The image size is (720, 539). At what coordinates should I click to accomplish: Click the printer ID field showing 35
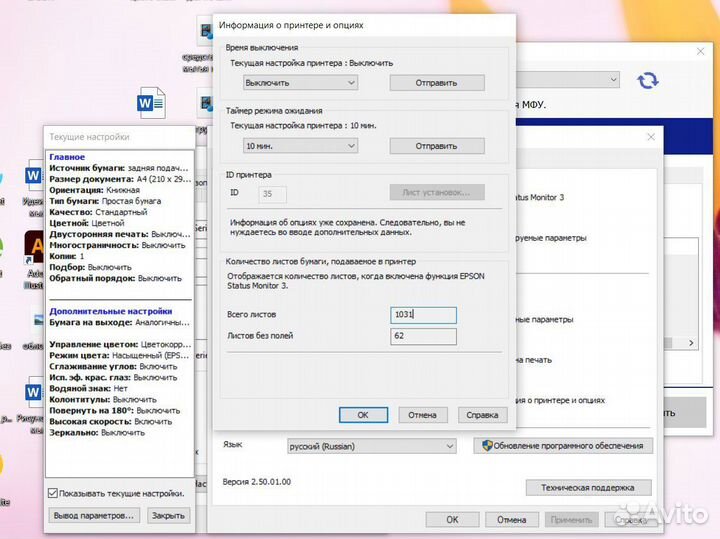click(x=273, y=194)
